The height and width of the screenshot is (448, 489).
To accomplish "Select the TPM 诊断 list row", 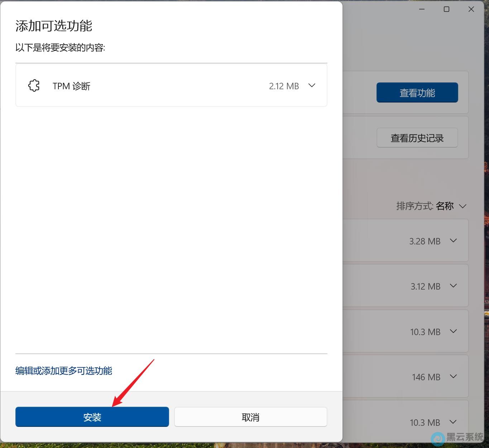I will pos(171,85).
